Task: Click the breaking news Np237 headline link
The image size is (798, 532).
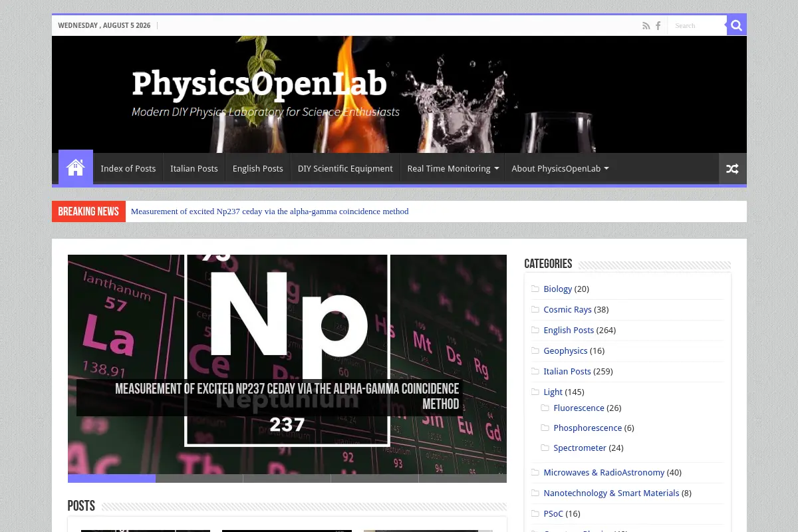Action: [x=269, y=211]
